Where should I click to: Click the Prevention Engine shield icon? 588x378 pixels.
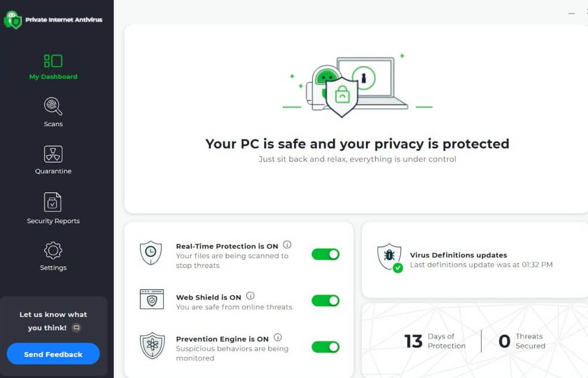tap(151, 346)
